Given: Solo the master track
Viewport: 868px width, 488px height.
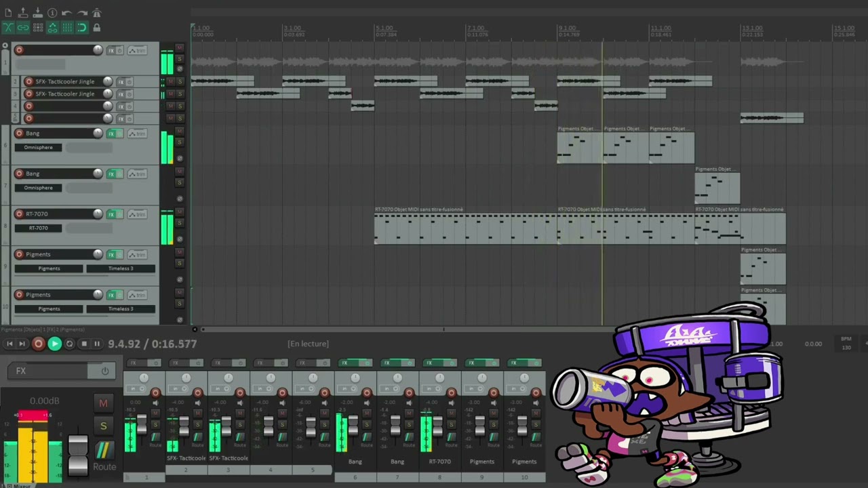Looking at the screenshot, I should (103, 426).
